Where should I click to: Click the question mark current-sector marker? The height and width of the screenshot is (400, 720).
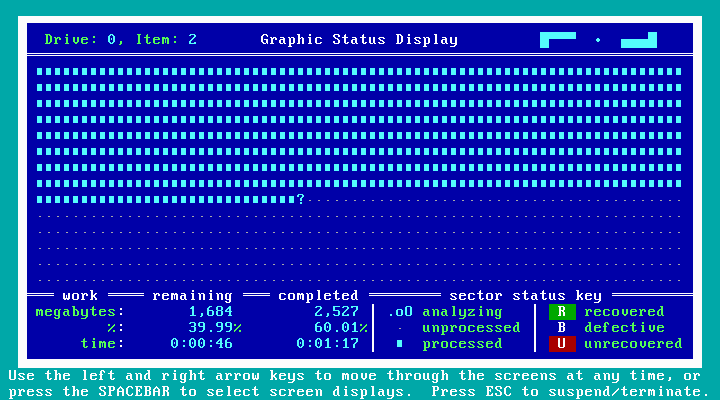pos(300,200)
